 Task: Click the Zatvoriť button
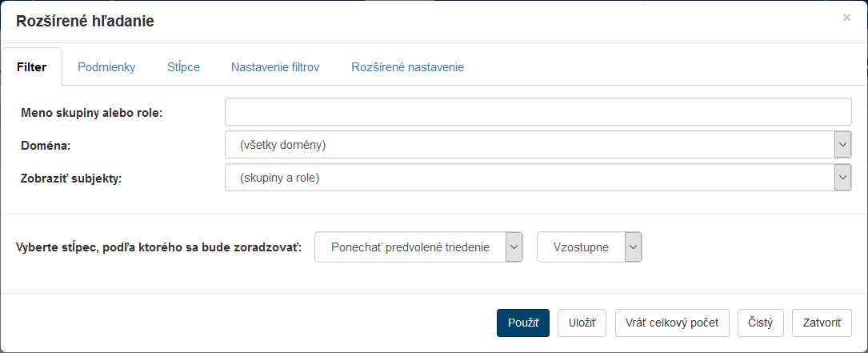click(822, 323)
